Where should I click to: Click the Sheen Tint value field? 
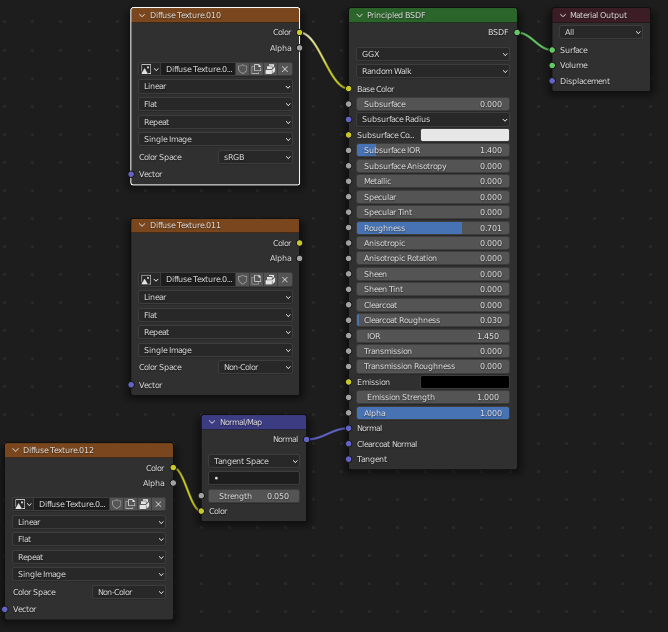[433, 289]
